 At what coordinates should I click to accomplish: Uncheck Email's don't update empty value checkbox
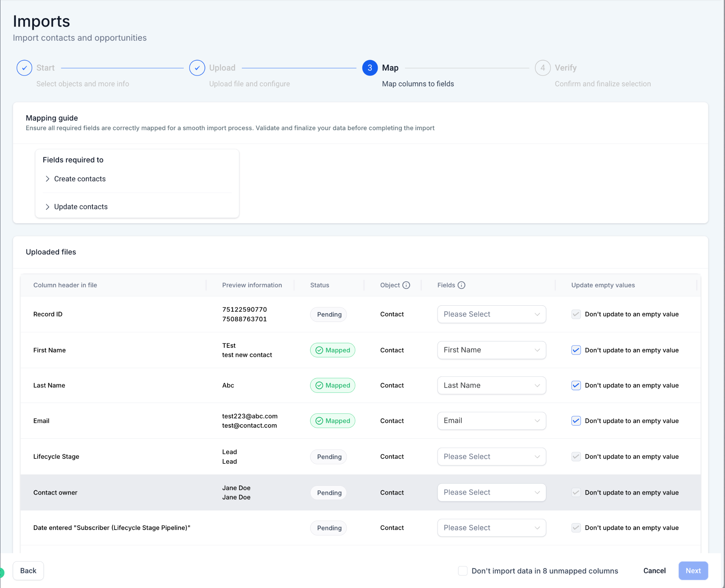click(576, 421)
